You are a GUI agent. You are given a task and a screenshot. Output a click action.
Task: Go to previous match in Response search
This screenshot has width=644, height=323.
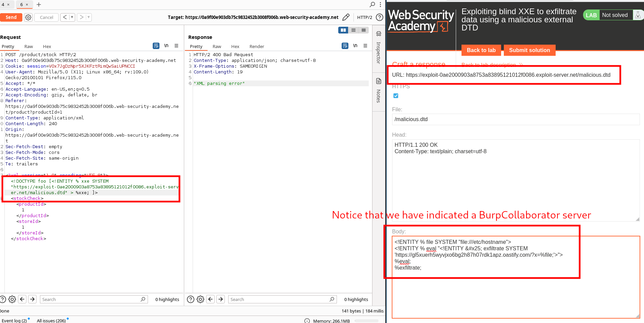[x=211, y=299]
